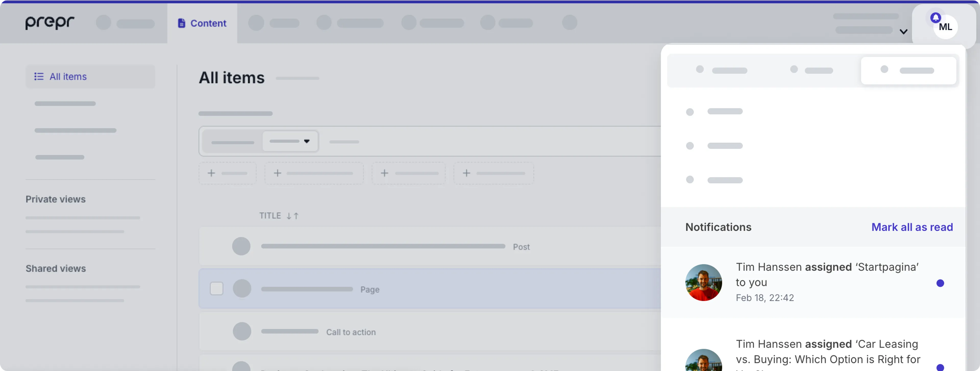The height and width of the screenshot is (371, 980).
Task: Click the Prepr logo
Action: click(50, 23)
